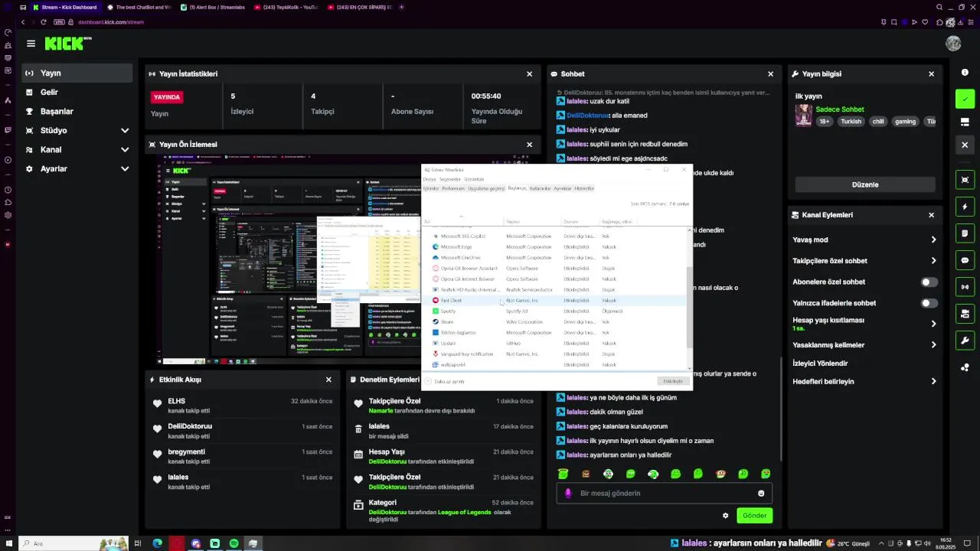The width and height of the screenshot is (980, 551).
Task: Collapse Task Manager via Daha az ayrıntı
Action: 446,381
